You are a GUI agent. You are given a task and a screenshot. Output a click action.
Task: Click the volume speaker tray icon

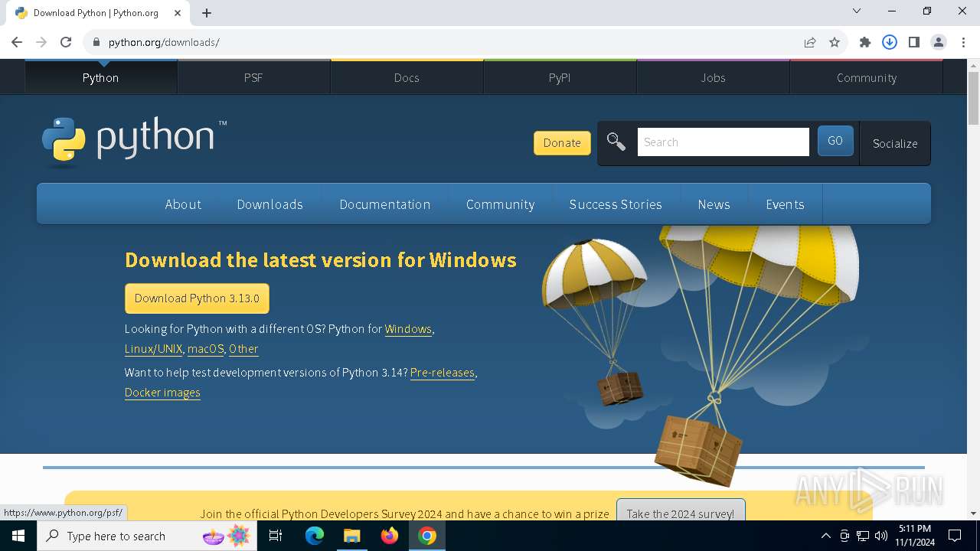click(880, 536)
